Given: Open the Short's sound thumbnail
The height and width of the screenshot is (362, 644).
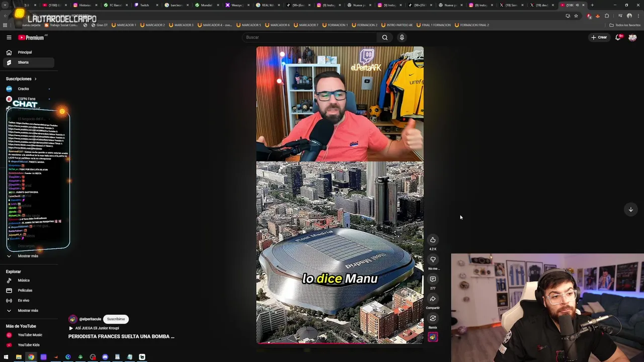Looking at the screenshot, I should (x=433, y=337).
